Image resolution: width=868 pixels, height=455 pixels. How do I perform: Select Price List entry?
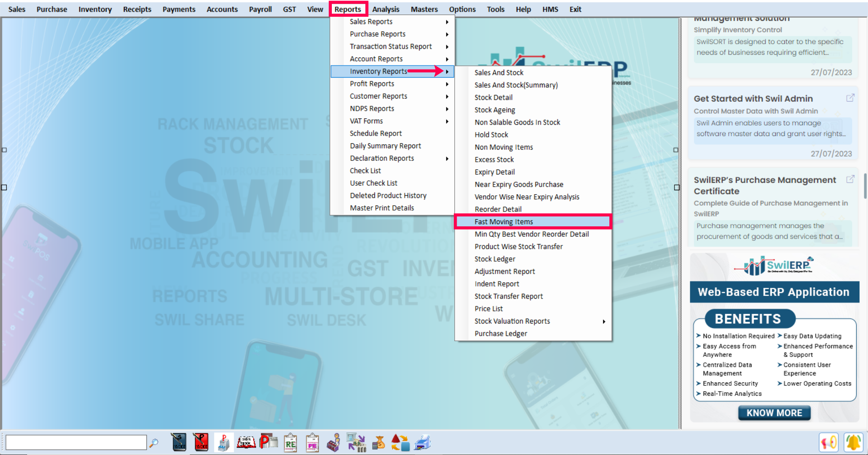533,309
